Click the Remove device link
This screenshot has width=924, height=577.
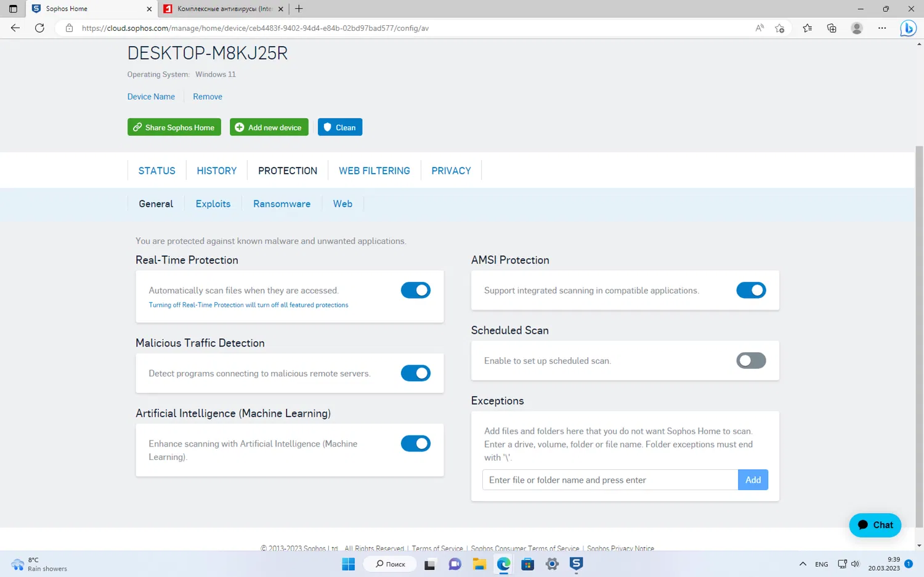tap(208, 97)
